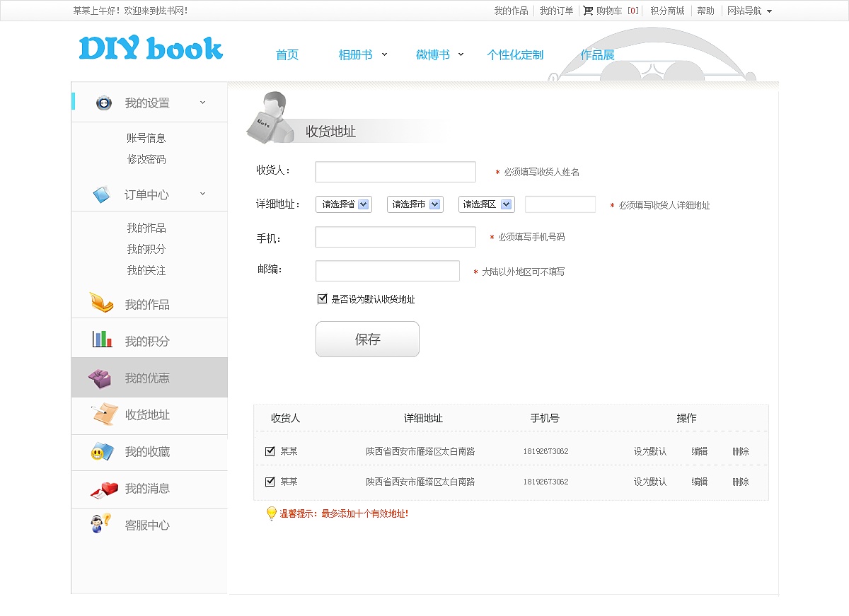The image size is (849, 616).
Task: Click 设为默认 in first address row
Action: point(650,451)
